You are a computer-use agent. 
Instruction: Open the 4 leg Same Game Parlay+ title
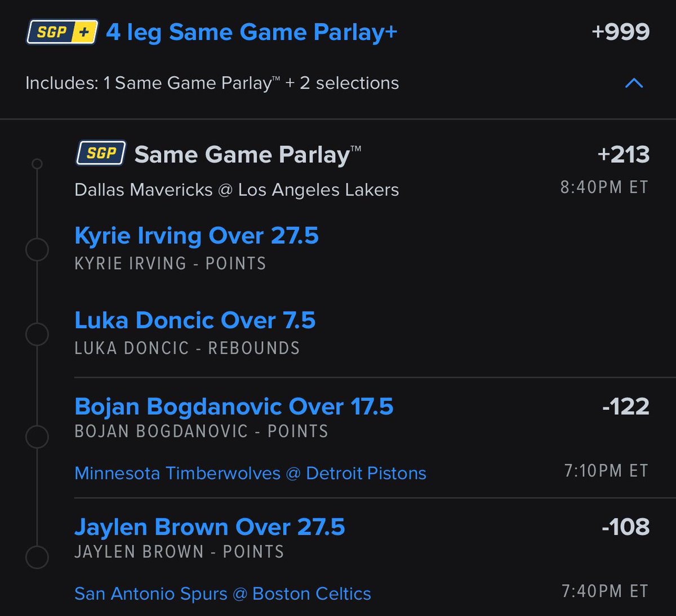(x=252, y=32)
